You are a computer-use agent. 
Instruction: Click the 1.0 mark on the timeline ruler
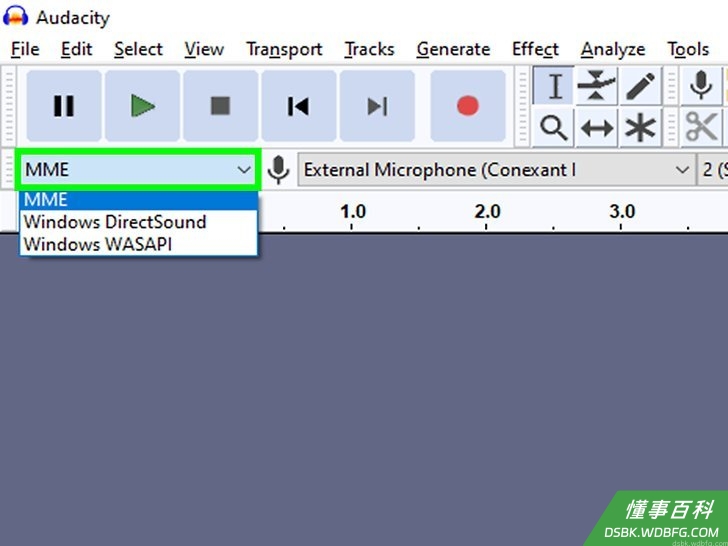point(352,212)
